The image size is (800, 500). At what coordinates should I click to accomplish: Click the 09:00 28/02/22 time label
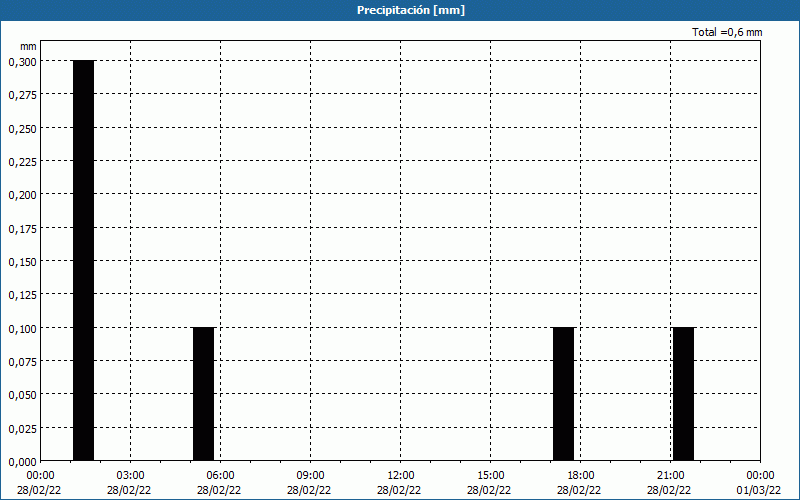(x=309, y=483)
